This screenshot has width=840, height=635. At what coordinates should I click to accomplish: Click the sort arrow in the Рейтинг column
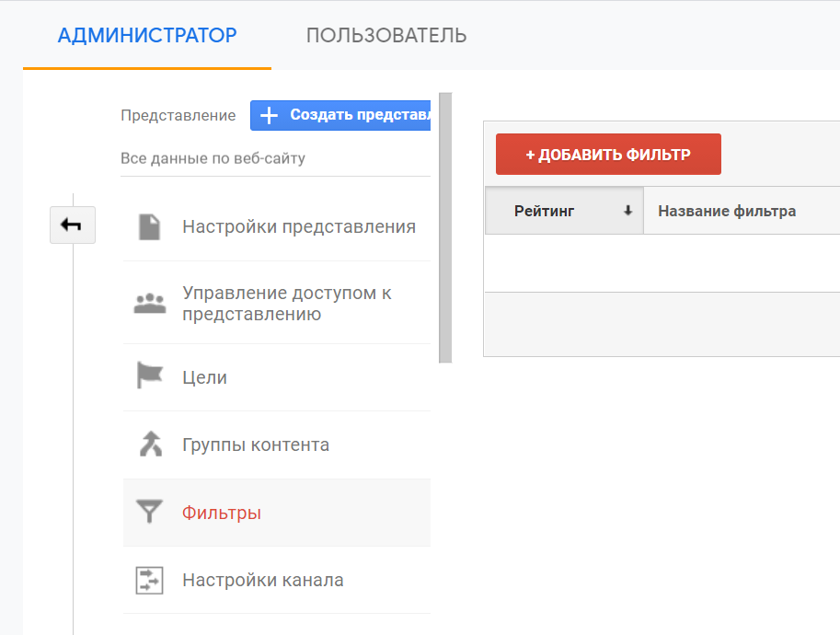(628, 211)
